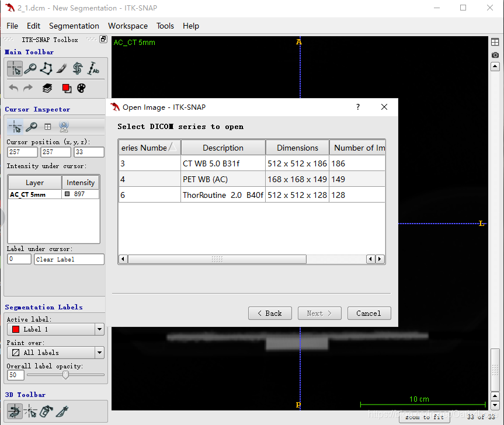Select the polygon drawing tool

46,69
